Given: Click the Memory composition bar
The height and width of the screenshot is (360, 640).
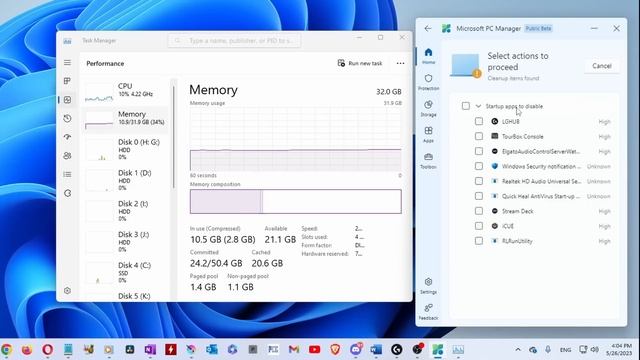Looking at the screenshot, I should point(296,201).
